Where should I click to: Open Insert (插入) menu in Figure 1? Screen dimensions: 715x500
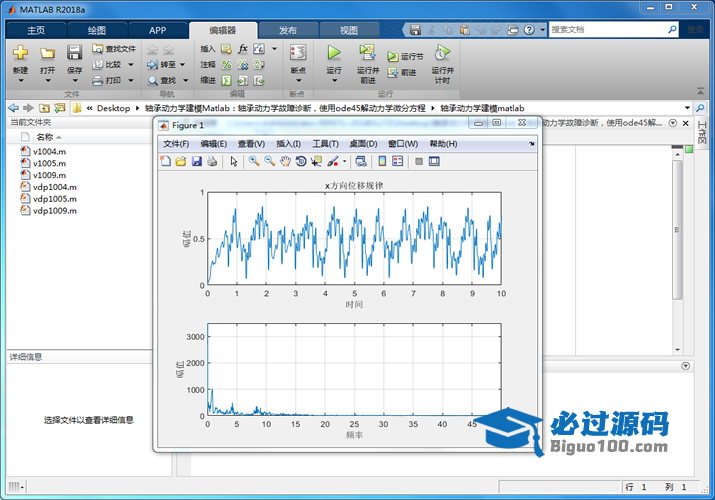[288, 144]
